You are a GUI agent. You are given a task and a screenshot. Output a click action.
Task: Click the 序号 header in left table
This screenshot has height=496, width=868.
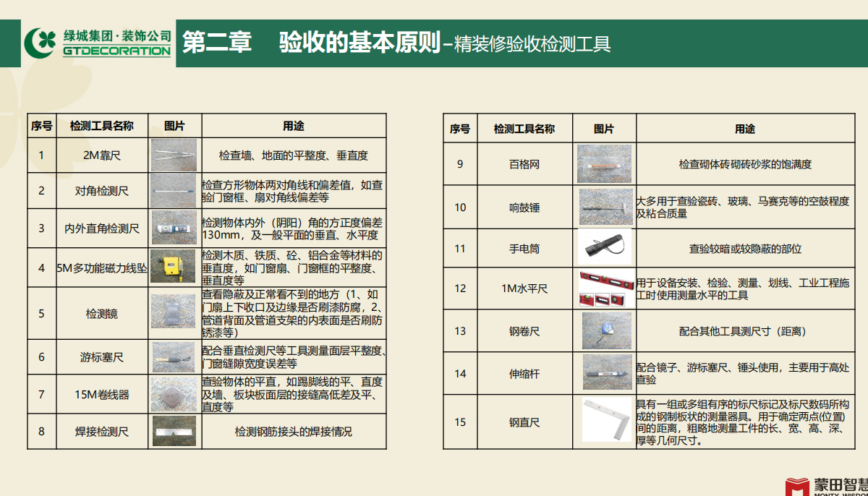[41, 126]
